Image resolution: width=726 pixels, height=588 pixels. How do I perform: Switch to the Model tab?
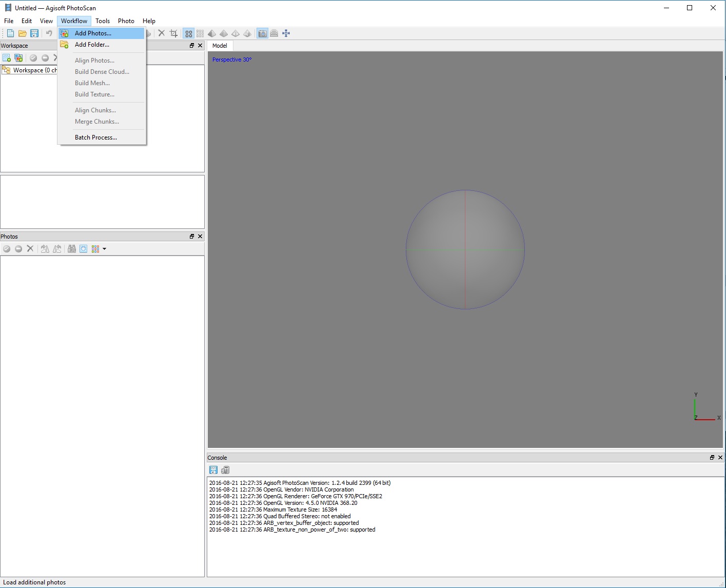click(x=220, y=46)
